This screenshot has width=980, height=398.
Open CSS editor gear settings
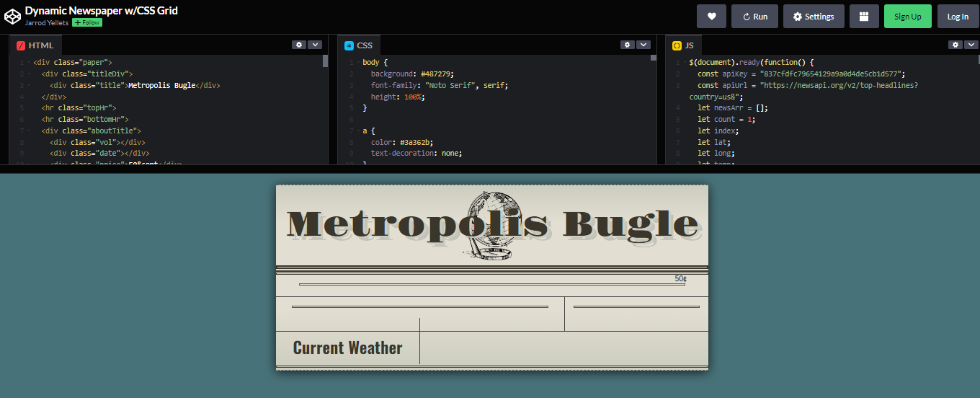(x=628, y=45)
